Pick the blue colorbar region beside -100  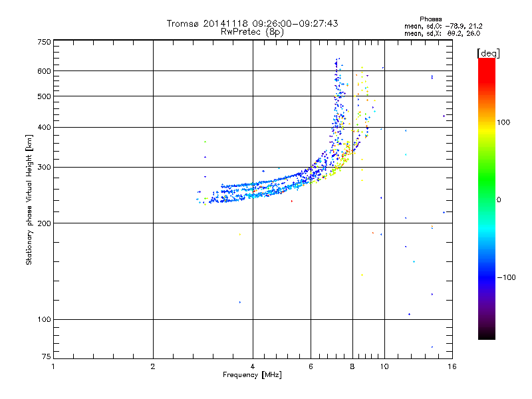click(x=486, y=277)
